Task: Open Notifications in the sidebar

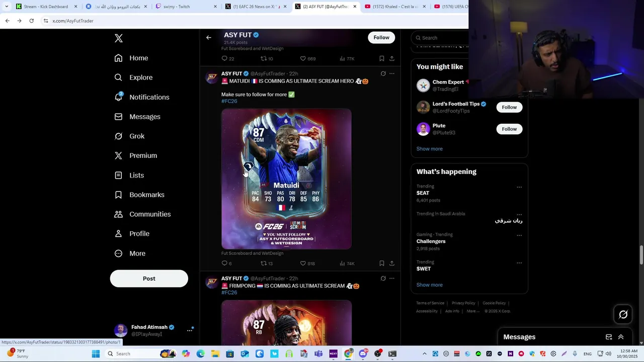Action: 141,97
